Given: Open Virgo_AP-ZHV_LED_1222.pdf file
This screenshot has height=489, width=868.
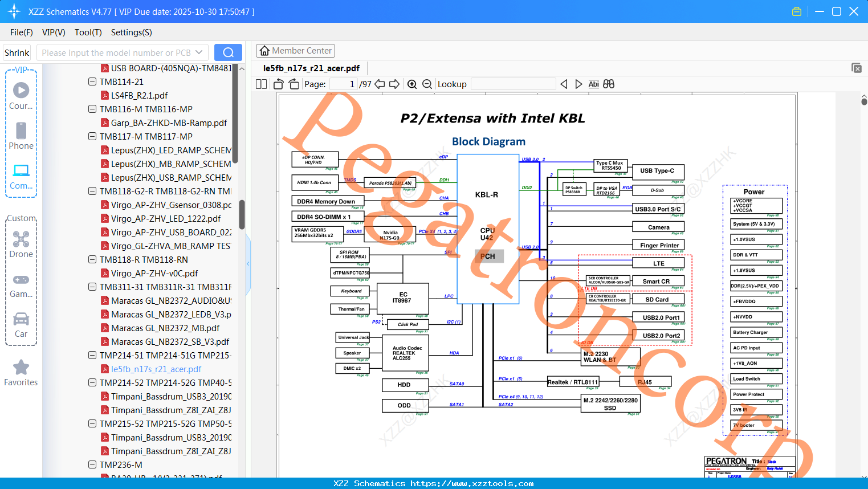Looking at the screenshot, I should 166,219.
